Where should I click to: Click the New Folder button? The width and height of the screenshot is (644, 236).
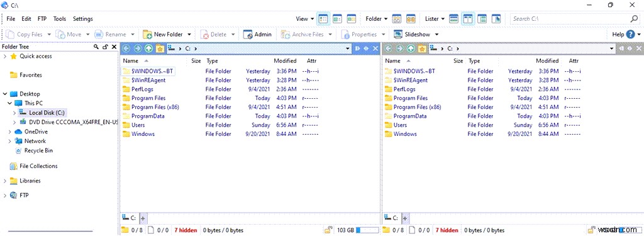coord(163,35)
